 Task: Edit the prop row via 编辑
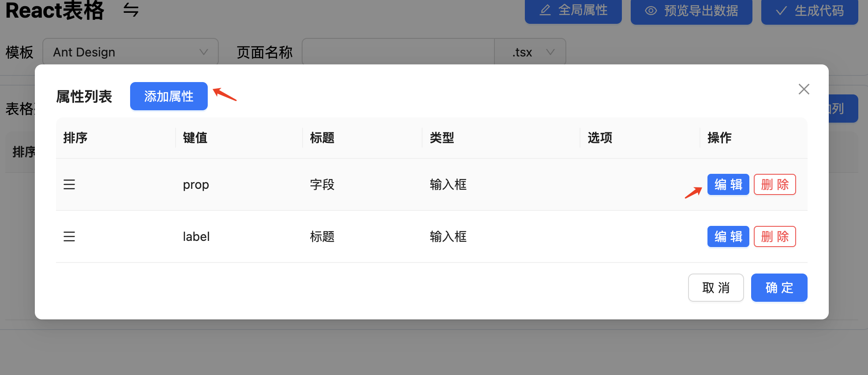click(728, 184)
